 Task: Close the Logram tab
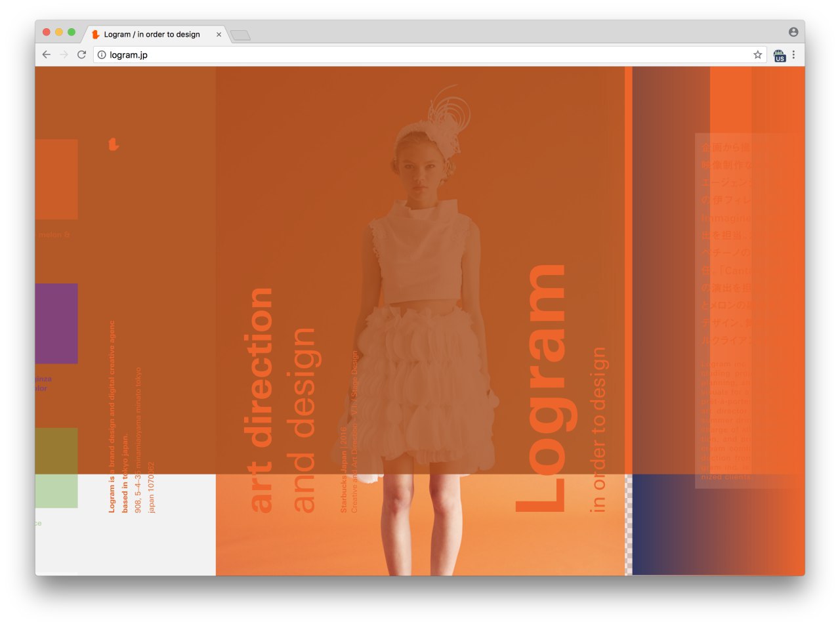click(219, 35)
